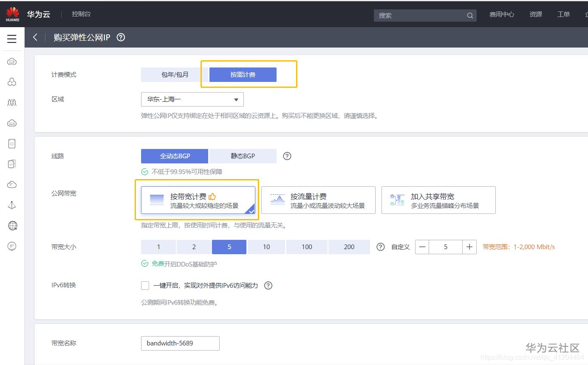Open the double-card backup sidebar icon
Image resolution: width=588 pixels, height=365 pixels.
[12, 164]
